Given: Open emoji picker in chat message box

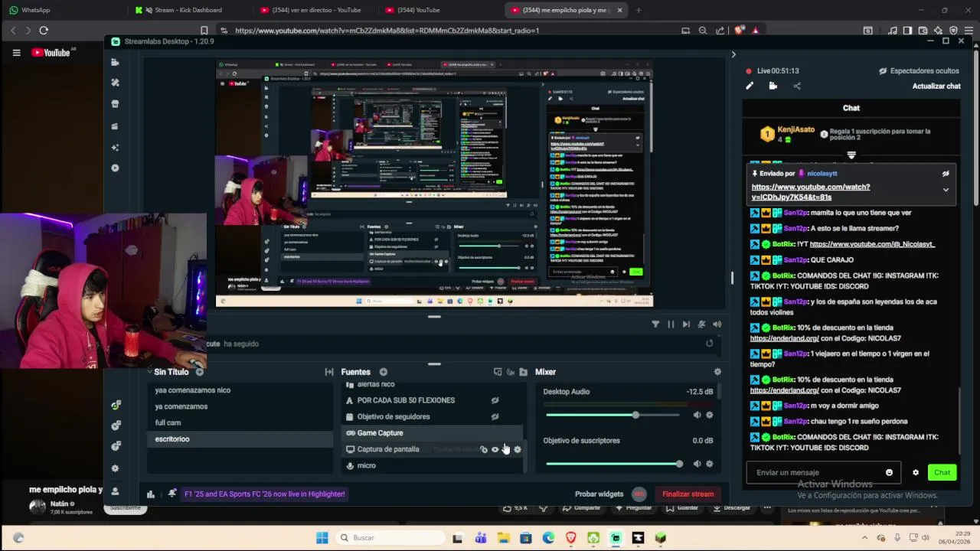Looking at the screenshot, I should click(889, 472).
